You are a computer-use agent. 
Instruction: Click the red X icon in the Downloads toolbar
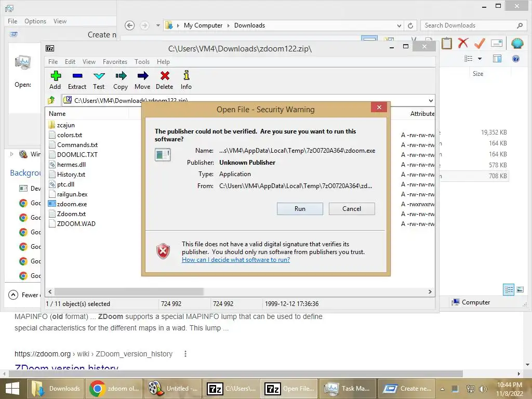click(x=463, y=43)
